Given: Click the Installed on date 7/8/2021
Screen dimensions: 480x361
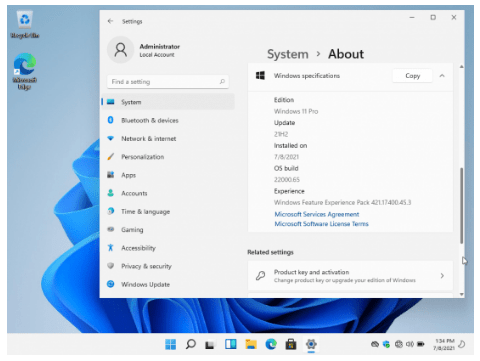Looking at the screenshot, I should tap(286, 157).
